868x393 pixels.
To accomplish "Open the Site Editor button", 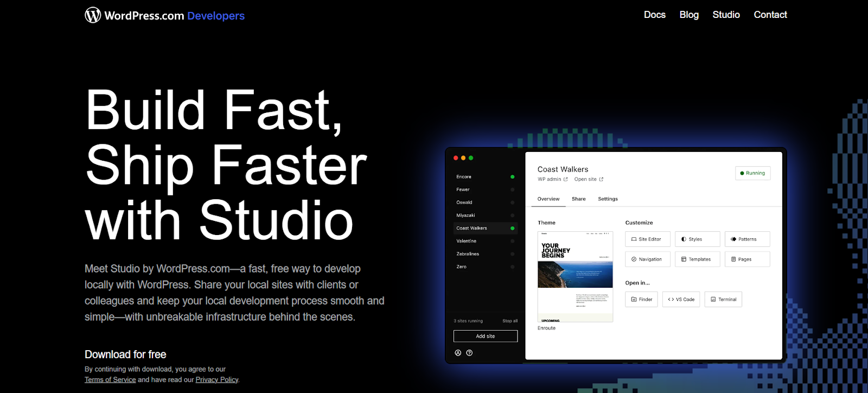I will [648, 239].
